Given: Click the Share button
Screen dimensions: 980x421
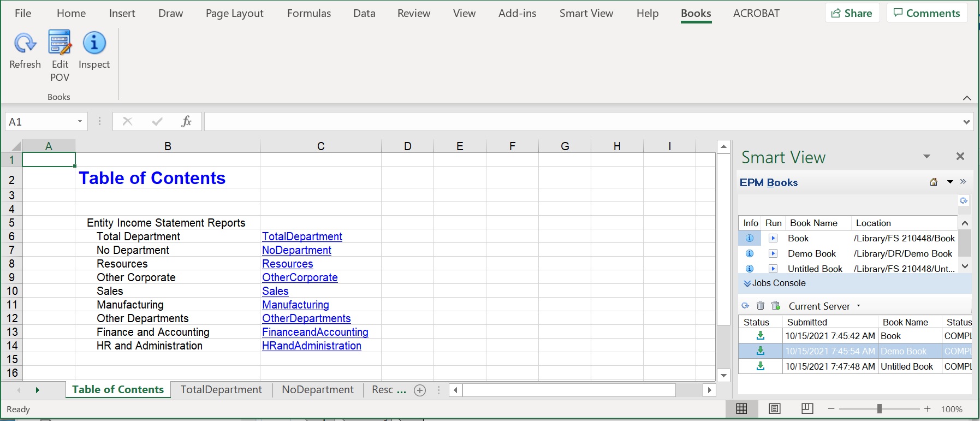Looking at the screenshot, I should pos(852,13).
